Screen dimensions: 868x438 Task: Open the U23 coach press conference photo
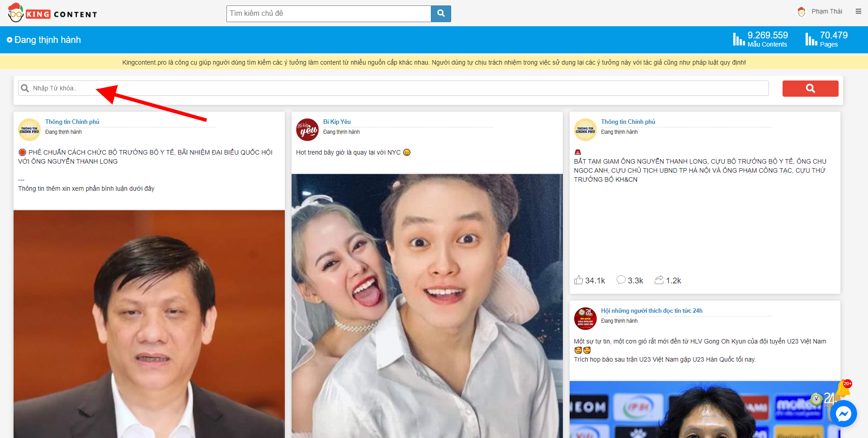(705, 410)
